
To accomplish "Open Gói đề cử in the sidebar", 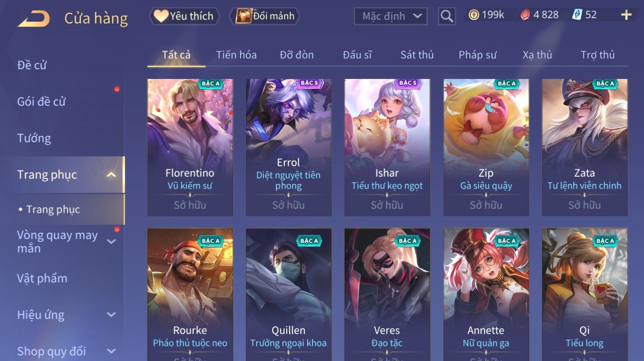I will [41, 102].
